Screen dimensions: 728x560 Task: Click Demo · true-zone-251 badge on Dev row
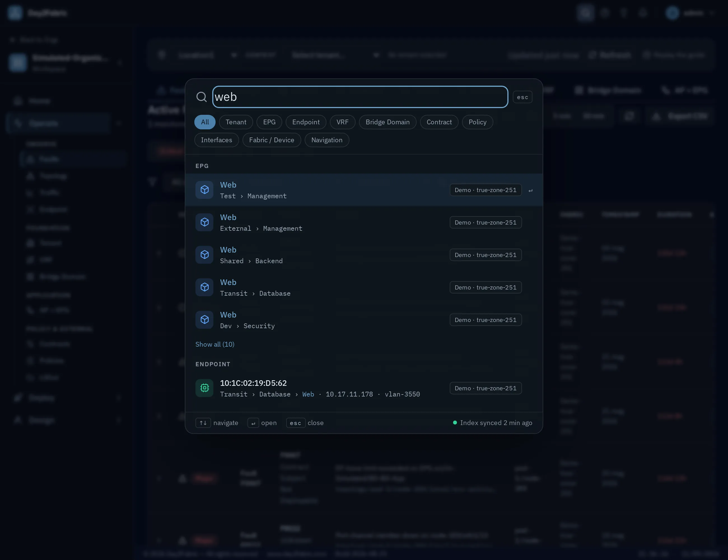[485, 320]
